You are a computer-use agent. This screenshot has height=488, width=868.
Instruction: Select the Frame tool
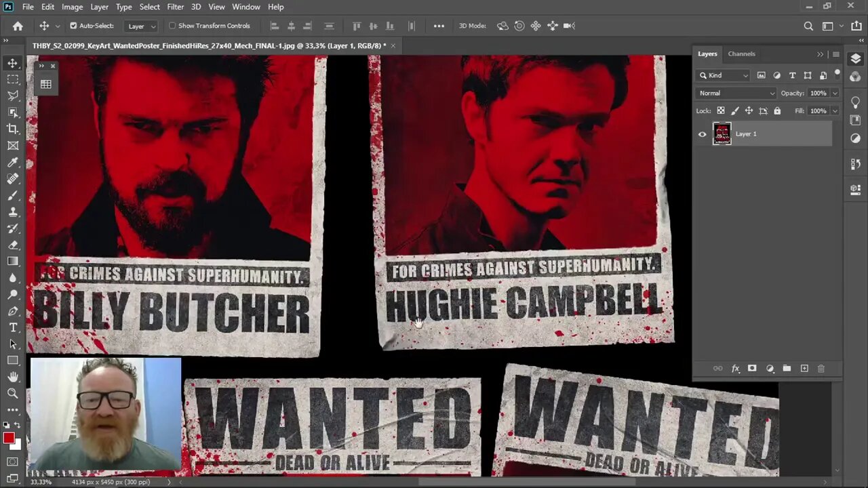click(13, 146)
